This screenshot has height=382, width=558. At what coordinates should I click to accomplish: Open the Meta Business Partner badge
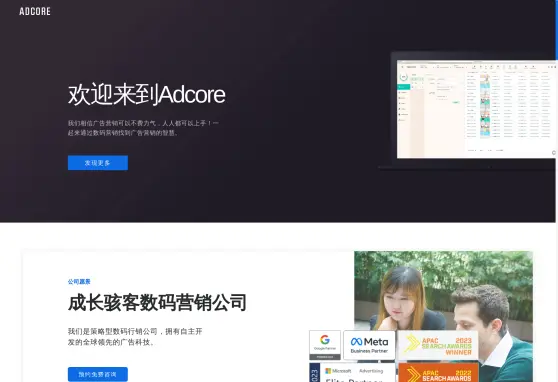click(369, 345)
